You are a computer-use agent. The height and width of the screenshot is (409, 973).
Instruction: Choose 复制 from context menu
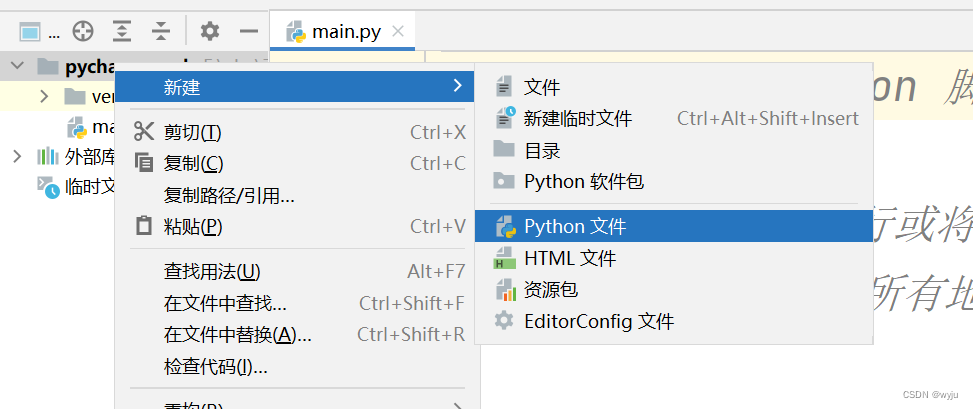297,163
